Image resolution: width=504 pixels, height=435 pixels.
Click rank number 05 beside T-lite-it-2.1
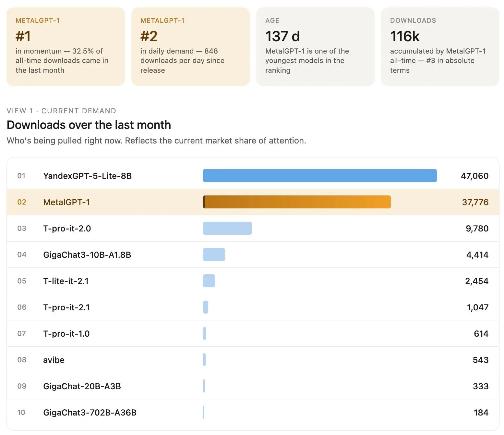pos(22,281)
